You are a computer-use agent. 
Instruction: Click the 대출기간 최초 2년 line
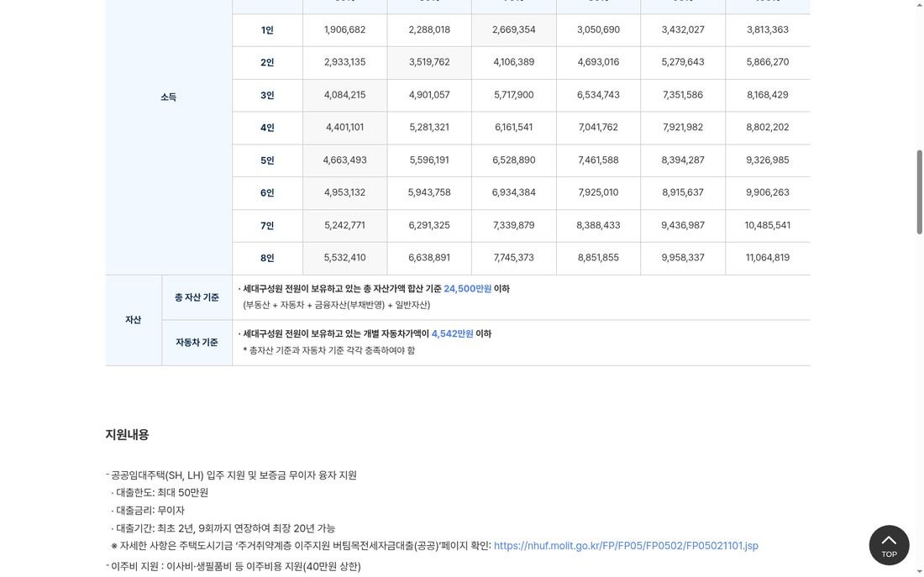click(223, 528)
